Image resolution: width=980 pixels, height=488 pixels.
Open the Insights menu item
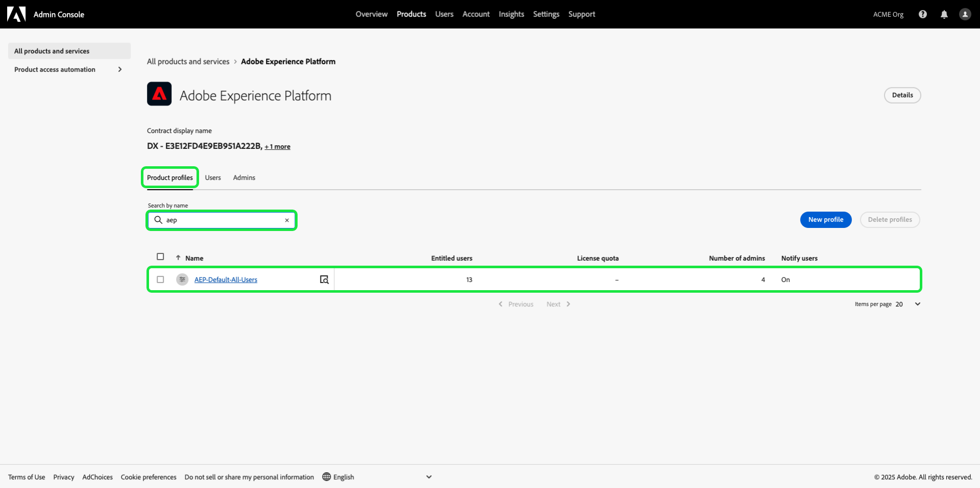pos(511,14)
